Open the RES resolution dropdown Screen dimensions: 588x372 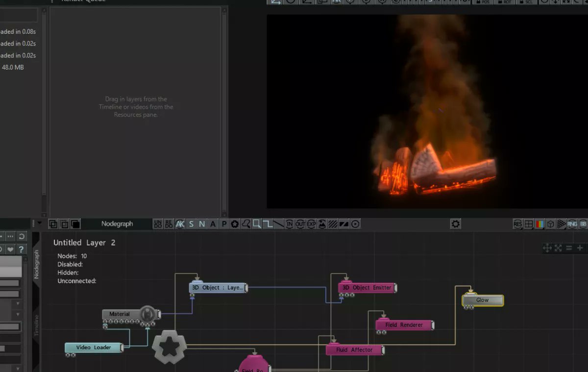point(518,224)
